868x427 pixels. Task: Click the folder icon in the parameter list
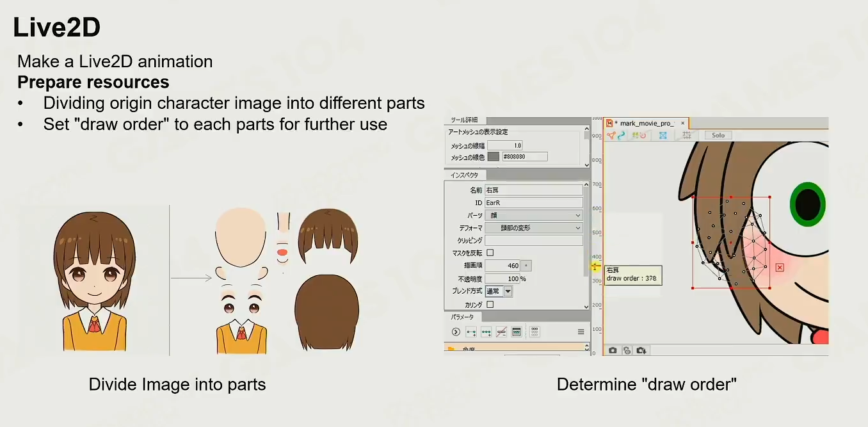[x=451, y=349]
